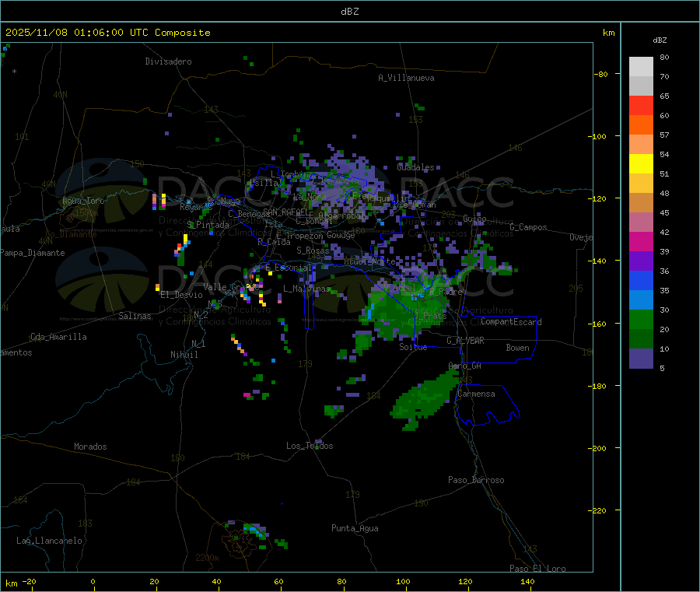Click the Carmensa map label

(476, 394)
